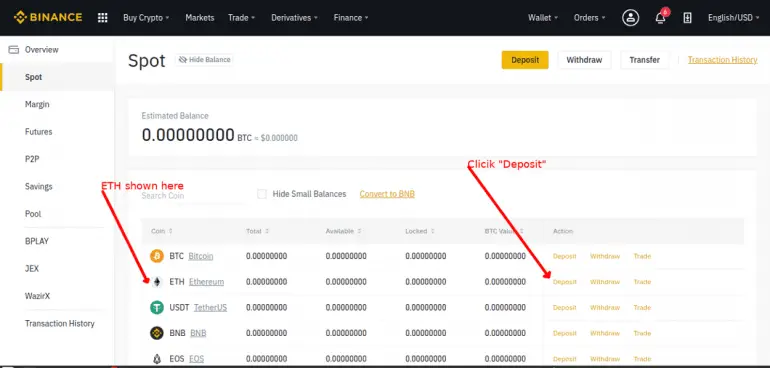
Task: Sort the table by Locked column
Action: (419, 231)
